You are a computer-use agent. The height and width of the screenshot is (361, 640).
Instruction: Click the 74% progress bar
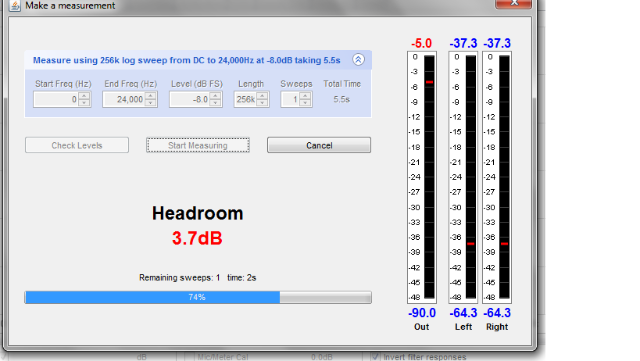coord(198,297)
